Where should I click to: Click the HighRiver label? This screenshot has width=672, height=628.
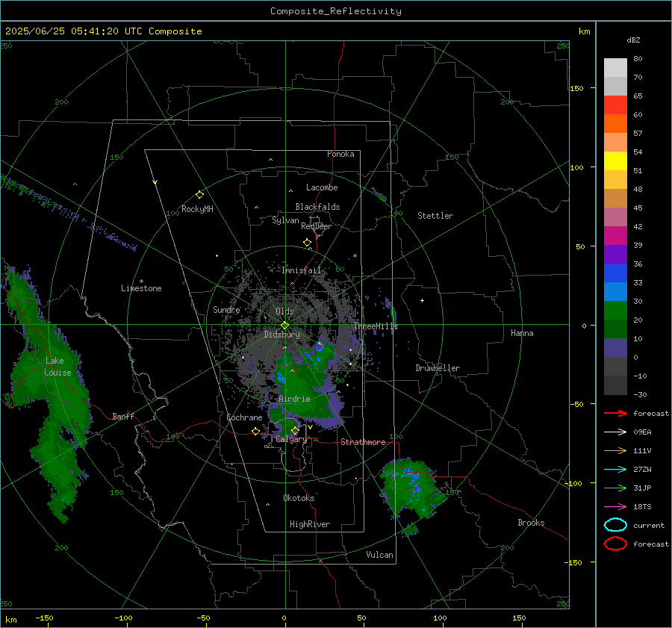click(x=310, y=524)
